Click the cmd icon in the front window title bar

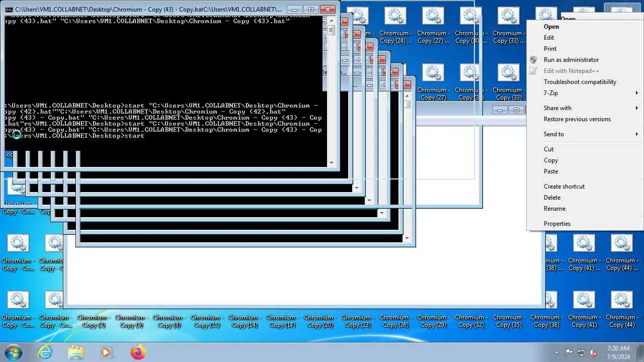pyautogui.click(x=9, y=10)
